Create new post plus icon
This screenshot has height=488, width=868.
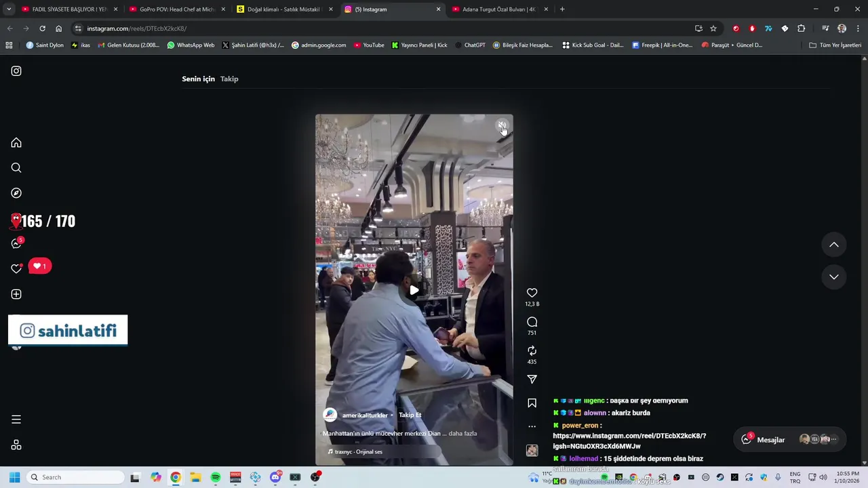coord(16,294)
